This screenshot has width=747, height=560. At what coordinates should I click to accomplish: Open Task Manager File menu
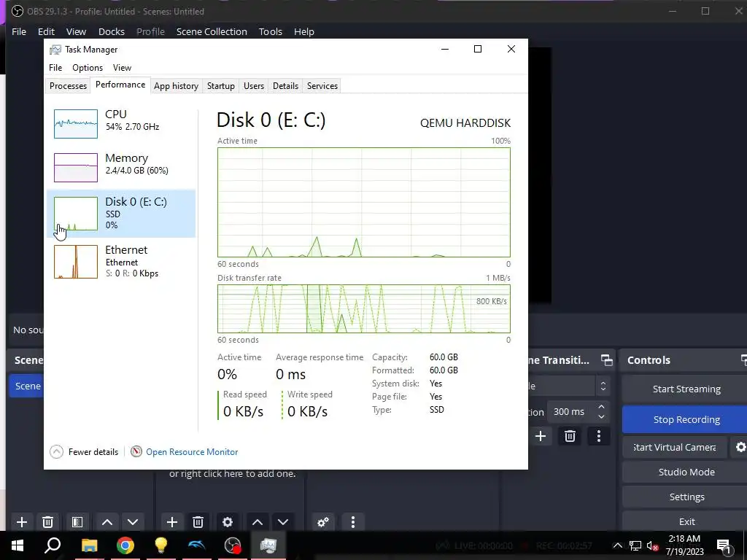click(55, 68)
